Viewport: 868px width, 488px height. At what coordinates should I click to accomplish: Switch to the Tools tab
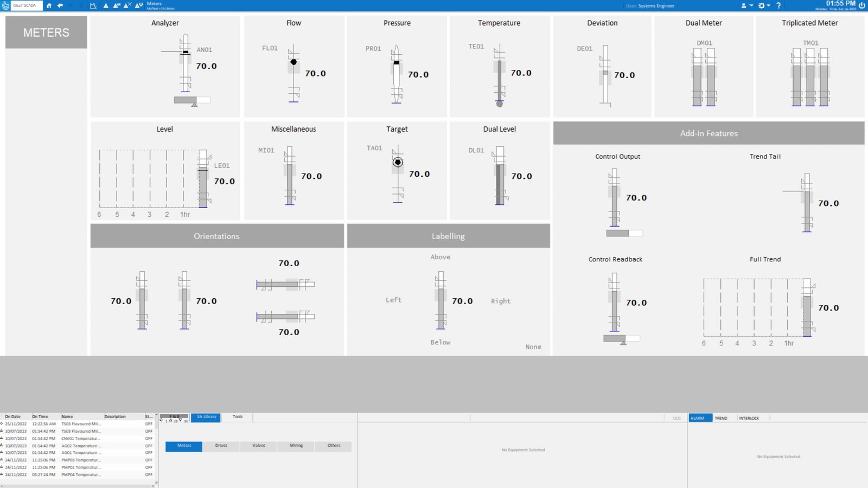pos(238,418)
